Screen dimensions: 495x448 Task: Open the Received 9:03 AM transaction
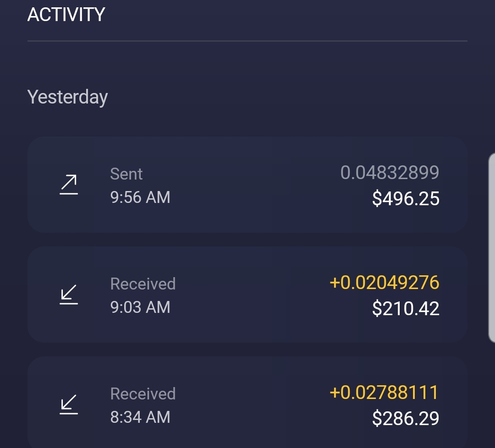[247, 295]
